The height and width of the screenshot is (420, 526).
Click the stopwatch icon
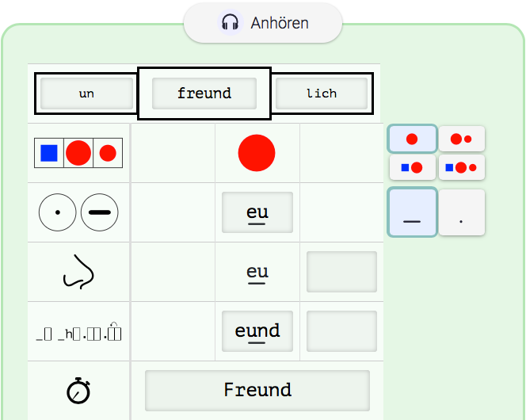pos(78,391)
